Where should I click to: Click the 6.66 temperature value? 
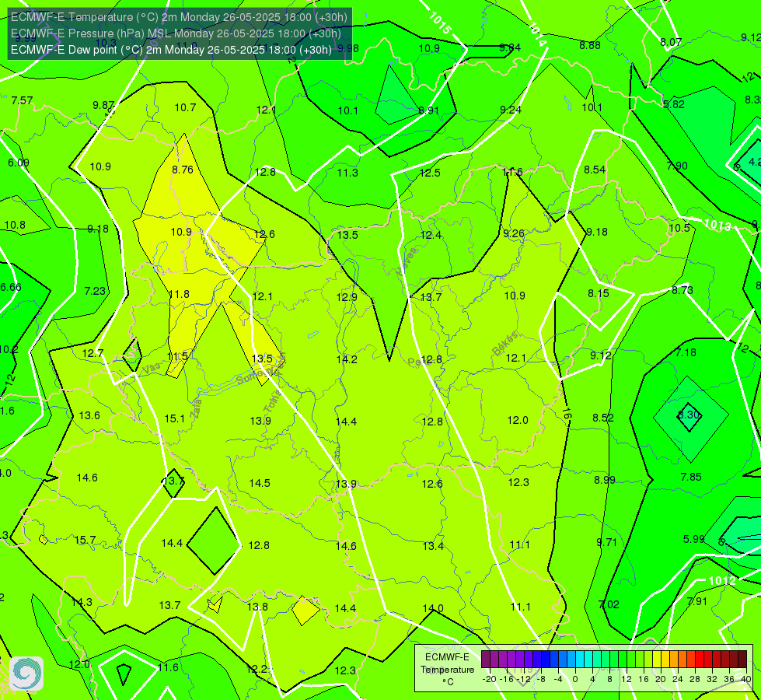point(11,287)
